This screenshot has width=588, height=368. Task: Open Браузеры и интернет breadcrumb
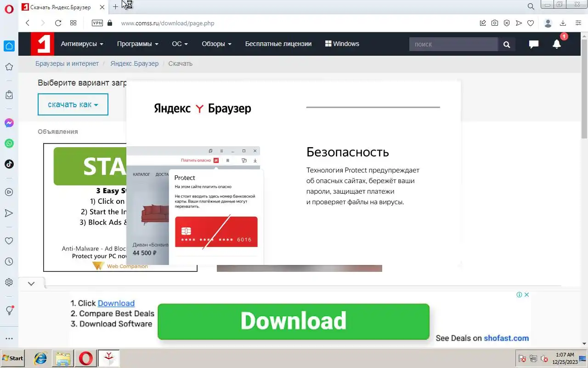[67, 63]
